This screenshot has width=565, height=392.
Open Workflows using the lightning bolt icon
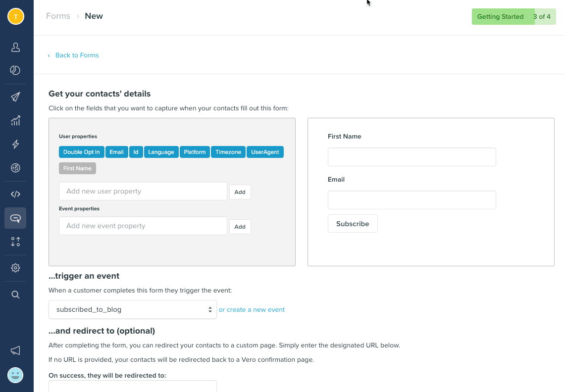[15, 144]
